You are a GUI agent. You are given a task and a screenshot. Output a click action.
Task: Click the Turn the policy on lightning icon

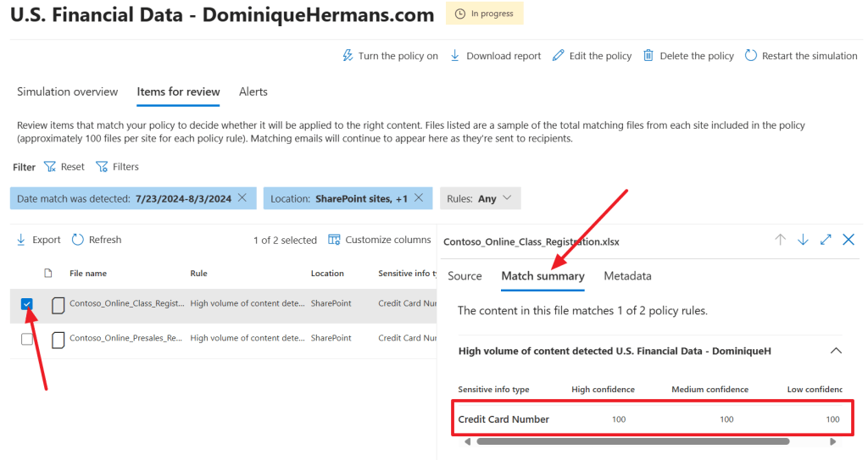coord(347,56)
